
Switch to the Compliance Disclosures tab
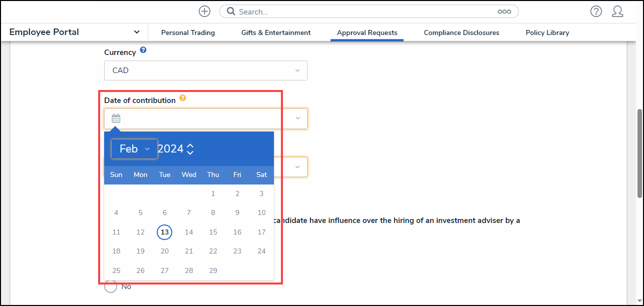pyautogui.click(x=461, y=32)
